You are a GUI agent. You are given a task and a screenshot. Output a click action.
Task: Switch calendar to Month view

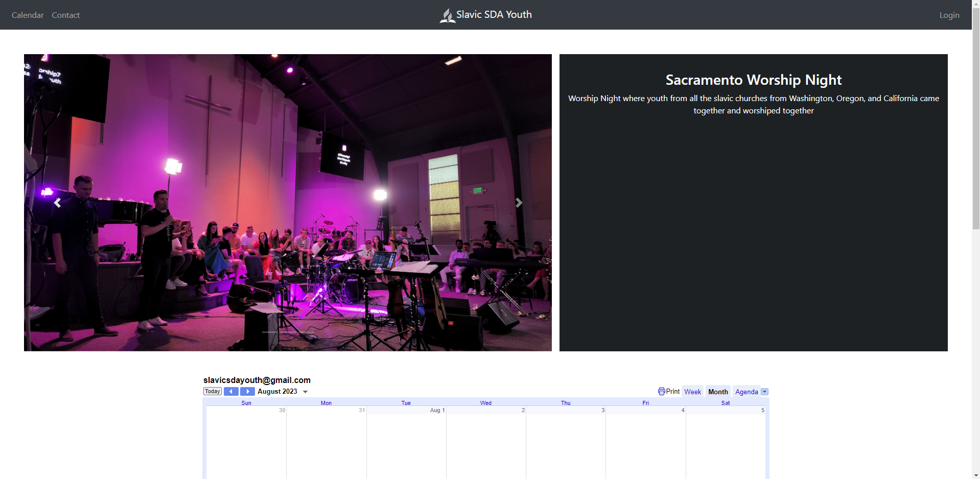click(718, 392)
